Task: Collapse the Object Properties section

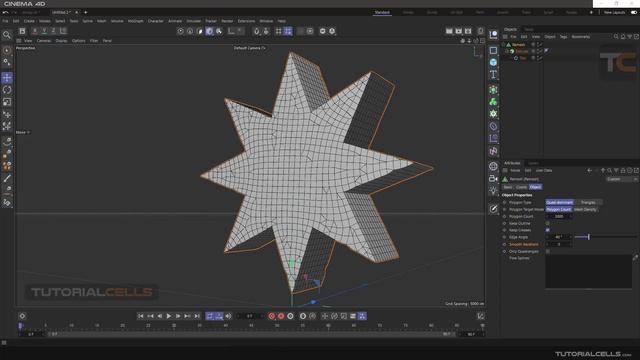Action: coord(517,195)
